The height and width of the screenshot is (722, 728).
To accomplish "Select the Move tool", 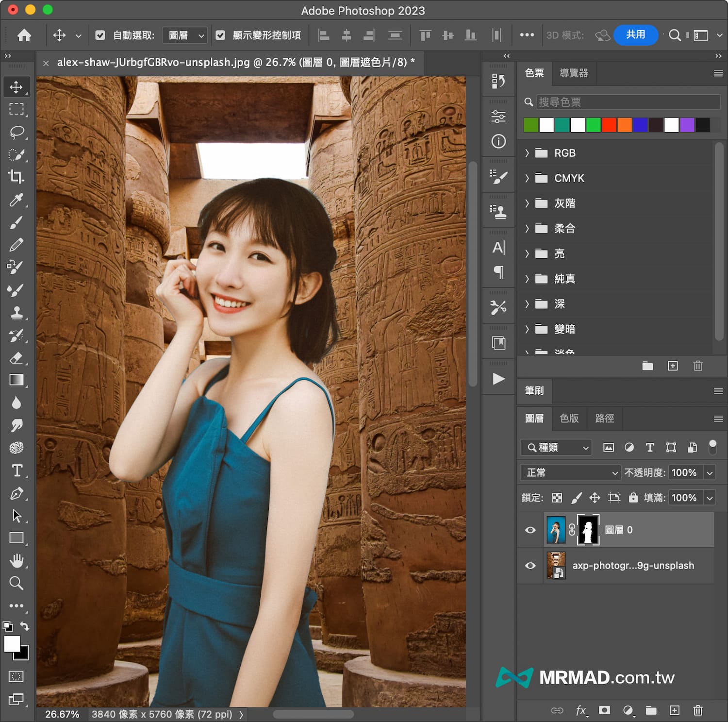I will coord(16,87).
